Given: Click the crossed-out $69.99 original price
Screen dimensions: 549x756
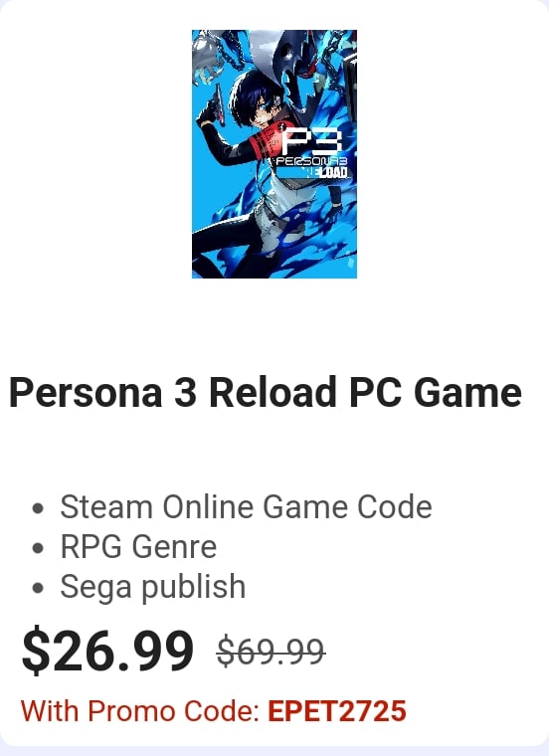Looking at the screenshot, I should [x=271, y=652].
